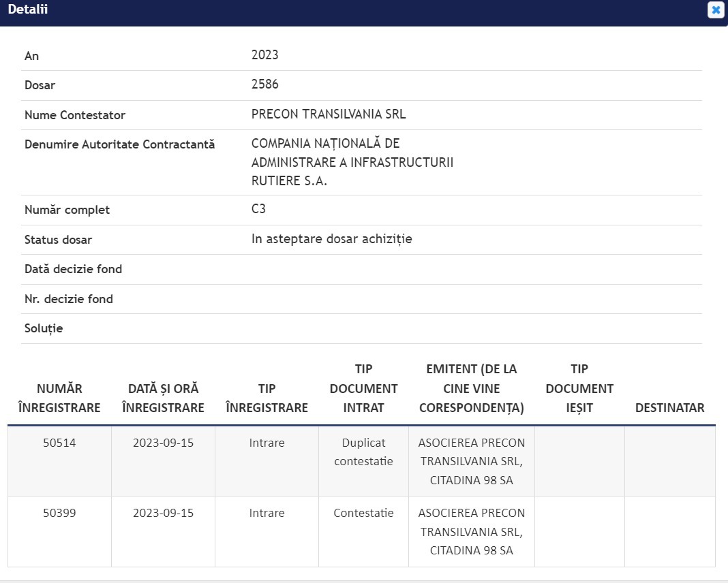Click the 'Dosar' field label
The image size is (728, 583).
click(40, 85)
